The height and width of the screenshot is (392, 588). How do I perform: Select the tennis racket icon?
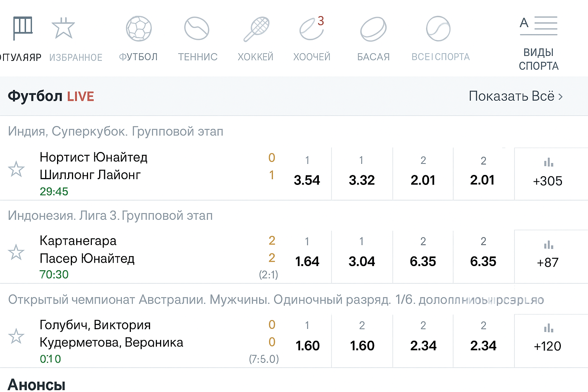pyautogui.click(x=256, y=29)
